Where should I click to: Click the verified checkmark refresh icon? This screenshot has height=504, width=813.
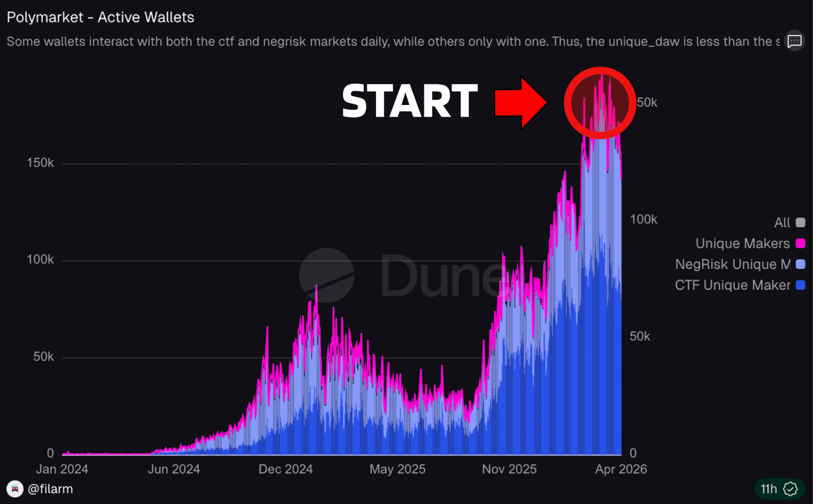pyautogui.click(x=791, y=488)
